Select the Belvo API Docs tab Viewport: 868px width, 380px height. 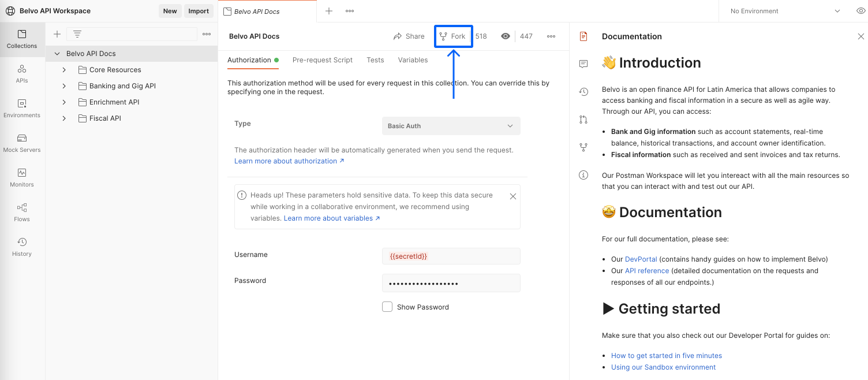click(268, 11)
